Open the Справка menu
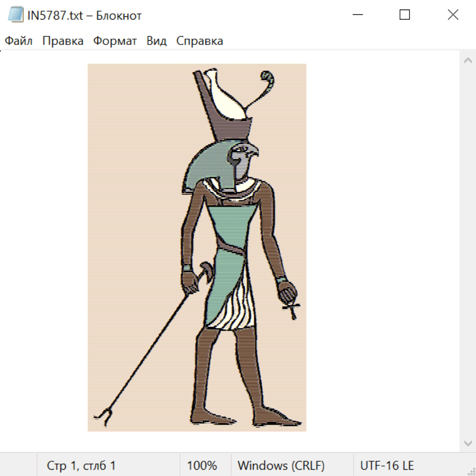This screenshot has width=476, height=476. point(199,41)
